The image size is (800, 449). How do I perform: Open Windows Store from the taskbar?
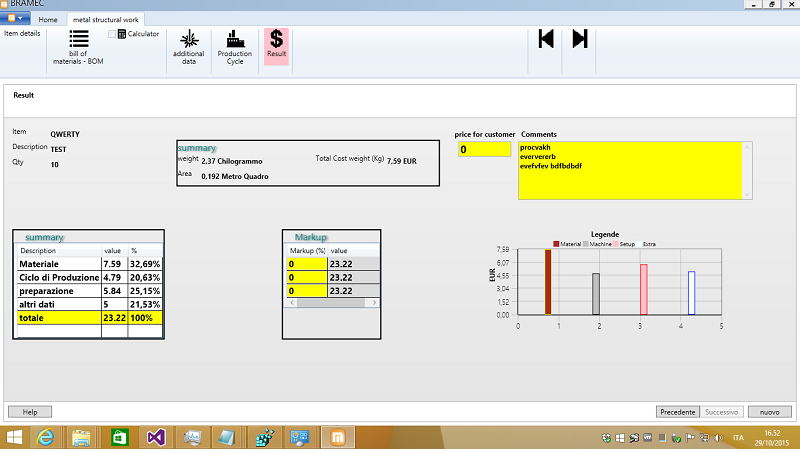120,437
